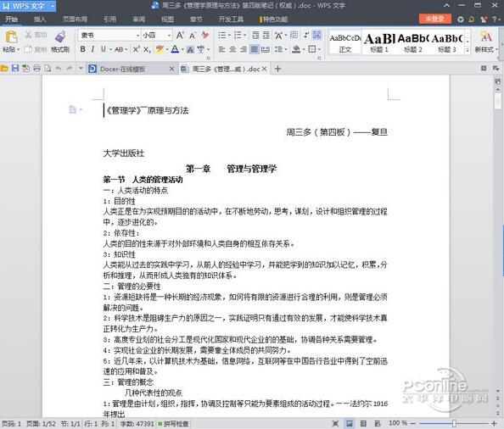Open the Docer online templates tab
Screen dimensions: 504x429
pos(132,69)
